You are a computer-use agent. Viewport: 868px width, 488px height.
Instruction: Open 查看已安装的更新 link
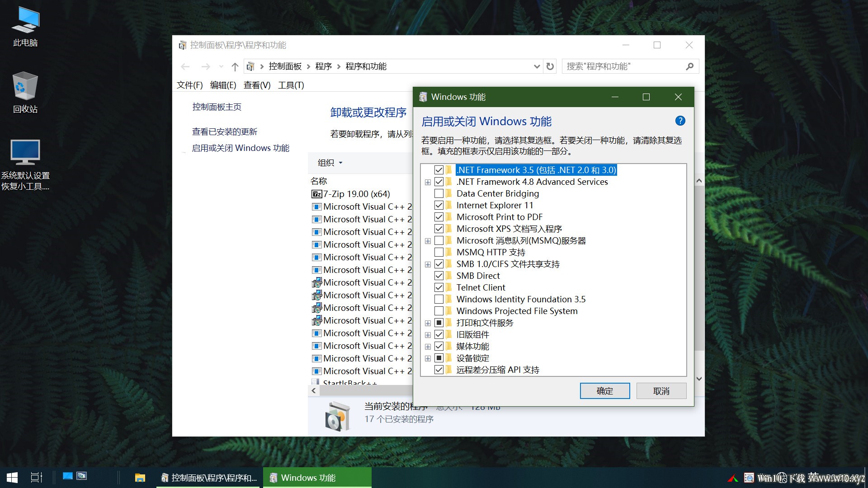(x=225, y=131)
